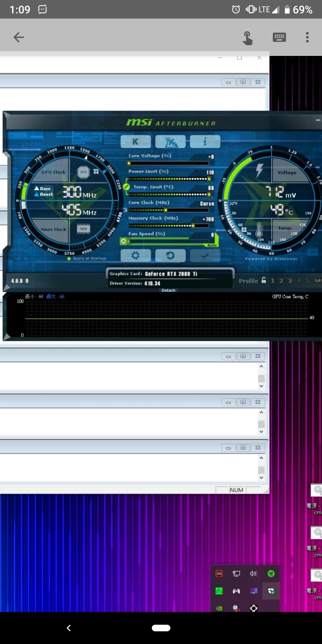Toggle the power and temp limit link icon
This screenshot has width=322, height=644.
[126, 186]
